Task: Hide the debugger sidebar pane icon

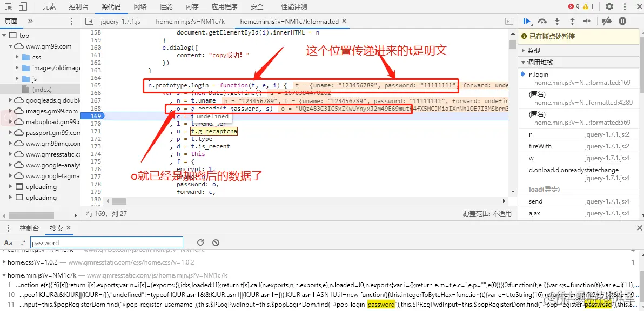Action: click(x=509, y=22)
